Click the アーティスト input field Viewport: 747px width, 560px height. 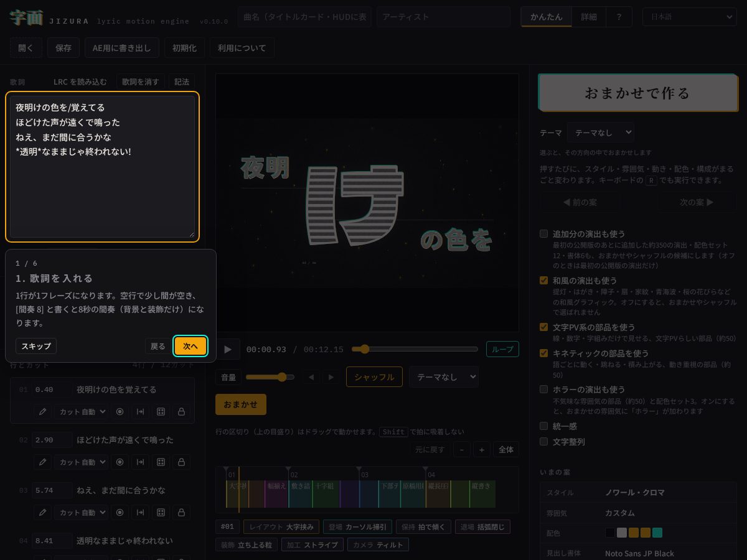[x=443, y=17]
